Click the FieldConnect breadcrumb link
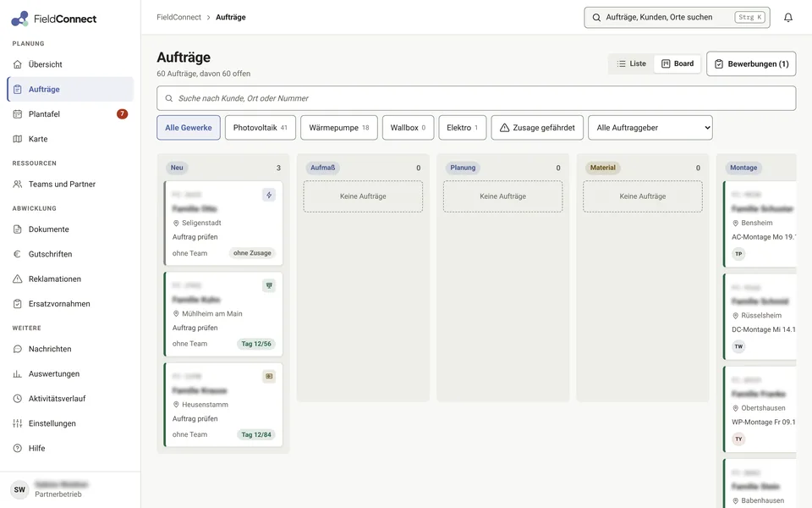 pyautogui.click(x=178, y=17)
